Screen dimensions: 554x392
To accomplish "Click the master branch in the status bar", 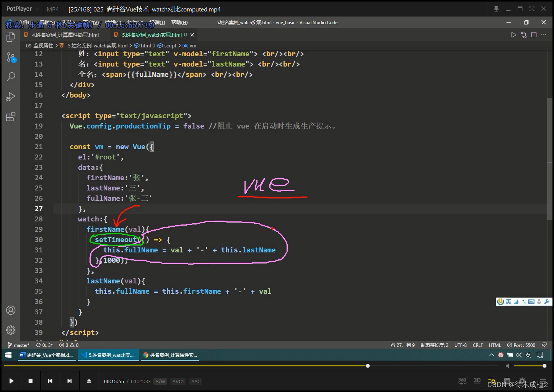I will click(19, 345).
